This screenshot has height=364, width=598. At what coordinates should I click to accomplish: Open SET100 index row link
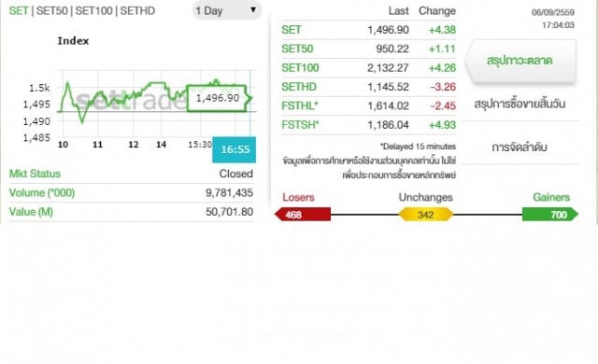coord(300,68)
